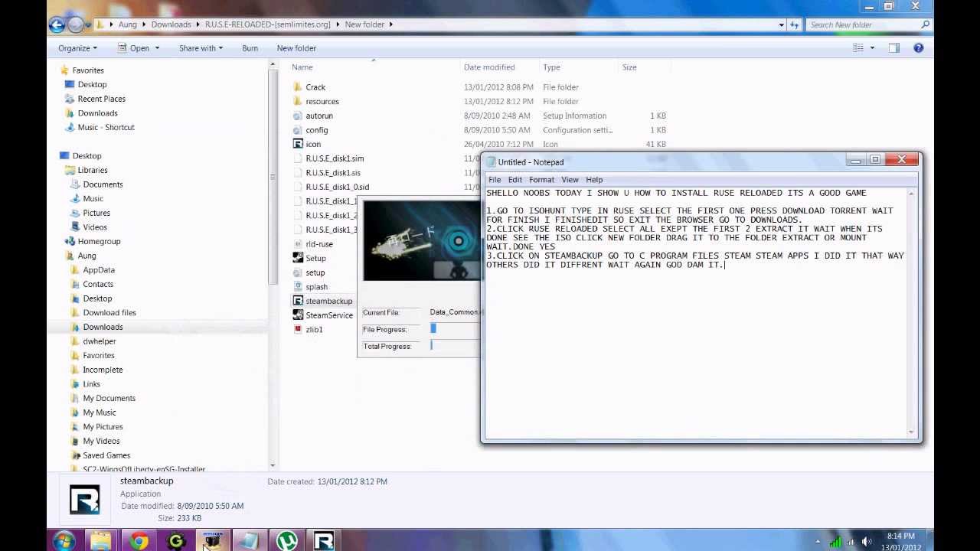Select dwhelper folder in tree
This screenshot has height=551, width=980.
click(100, 341)
